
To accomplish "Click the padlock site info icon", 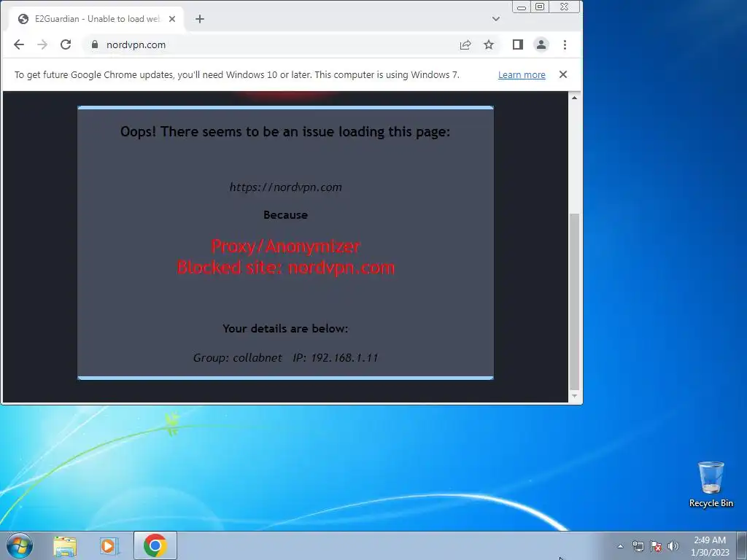I will (95, 44).
